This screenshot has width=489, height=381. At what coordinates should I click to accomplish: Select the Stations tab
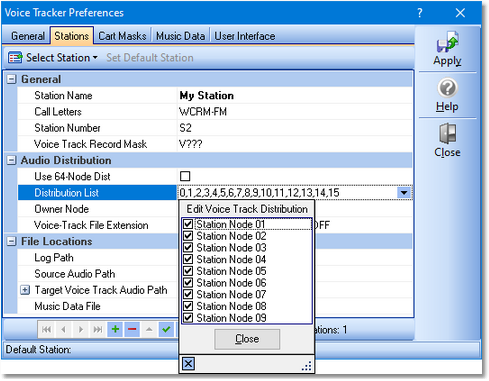pyautogui.click(x=72, y=36)
